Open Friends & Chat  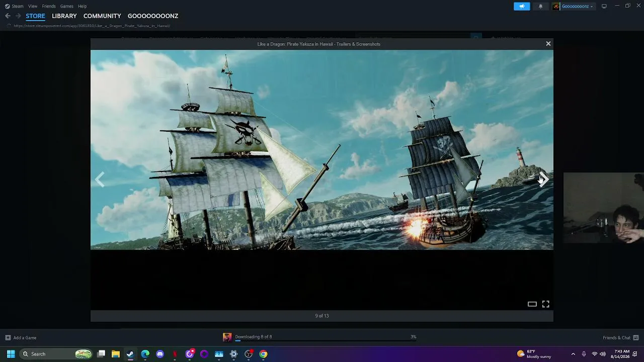[x=621, y=338]
